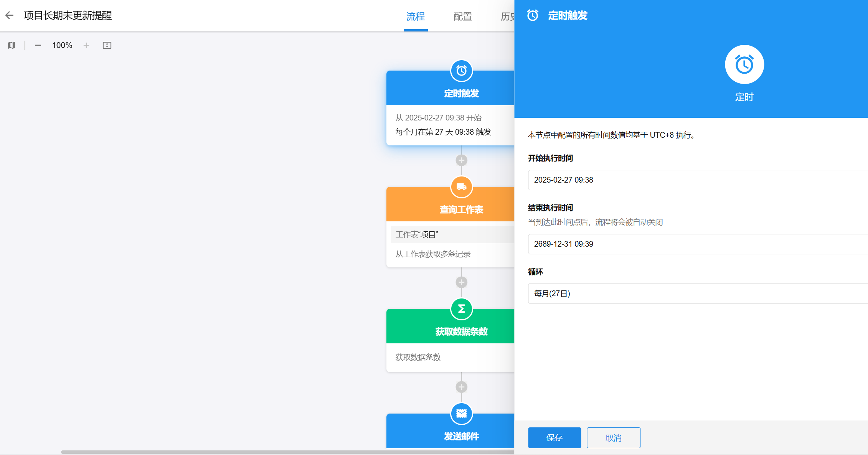868x455 pixels.
Task: Zoom out with the minus icon
Action: pos(38,45)
